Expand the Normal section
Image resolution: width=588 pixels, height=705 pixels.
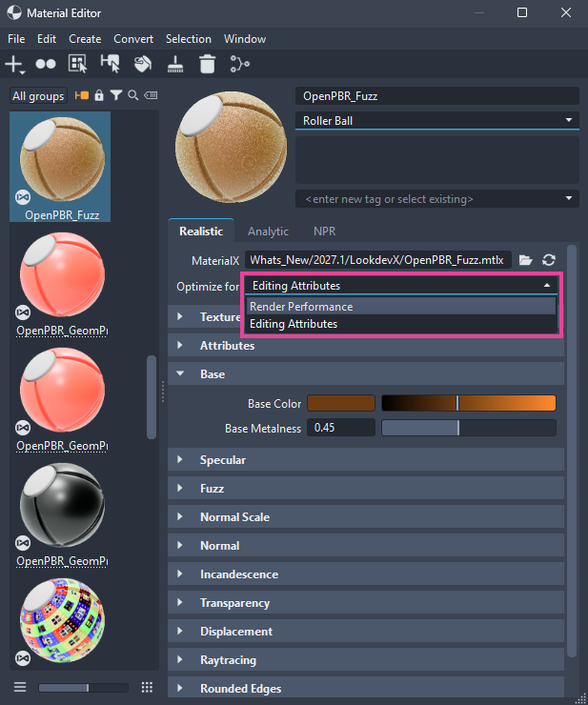pos(366,545)
